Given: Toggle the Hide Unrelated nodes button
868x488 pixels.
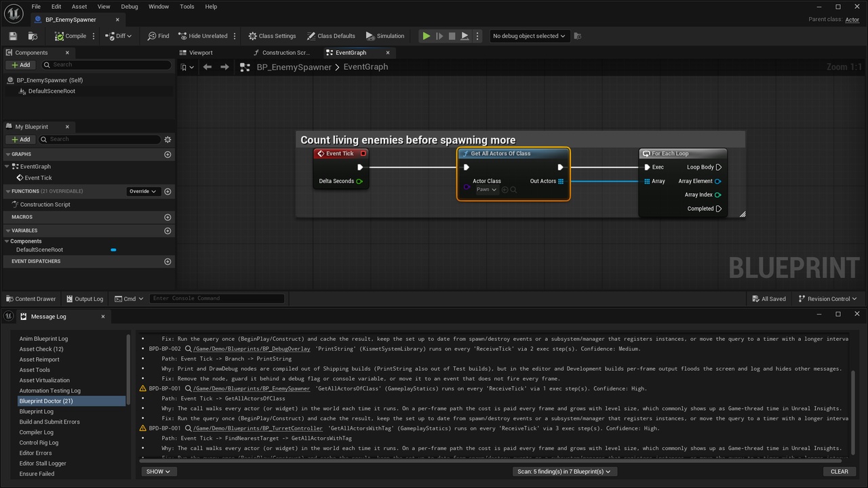Looking at the screenshot, I should click(203, 36).
